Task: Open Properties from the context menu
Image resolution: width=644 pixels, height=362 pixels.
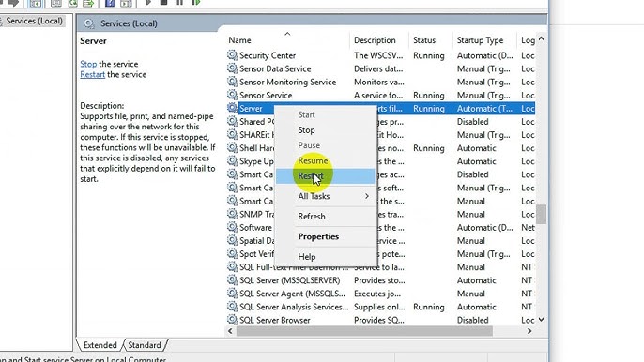Action: click(x=318, y=236)
